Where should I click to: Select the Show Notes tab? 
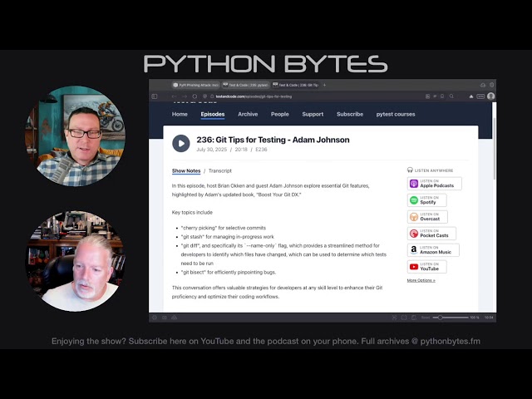click(x=186, y=171)
